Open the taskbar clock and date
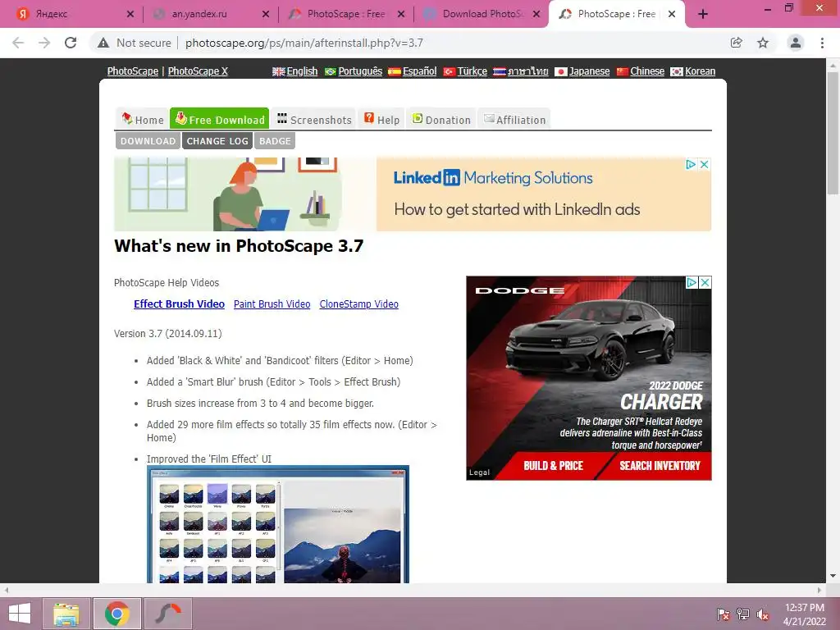The height and width of the screenshot is (630, 840). tap(804, 614)
